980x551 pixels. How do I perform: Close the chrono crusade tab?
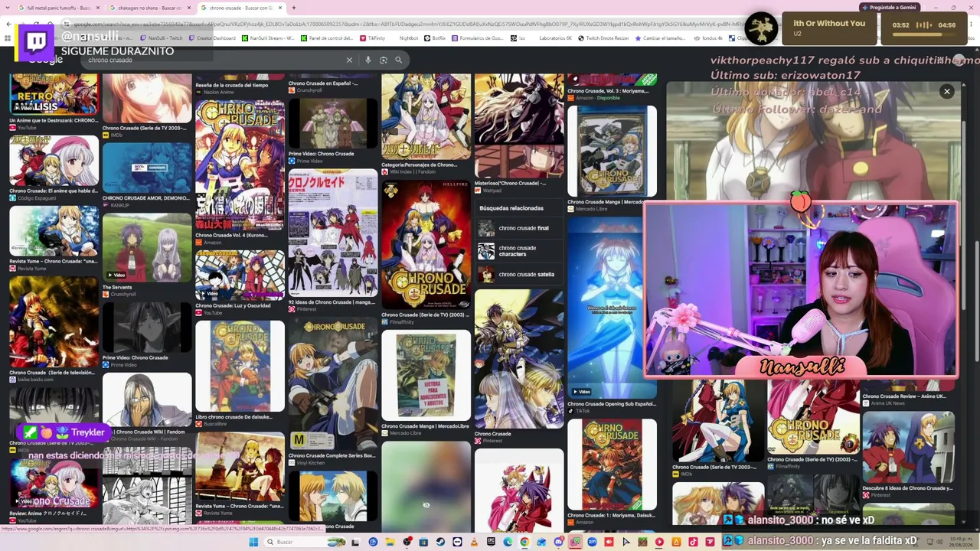pyautogui.click(x=280, y=8)
